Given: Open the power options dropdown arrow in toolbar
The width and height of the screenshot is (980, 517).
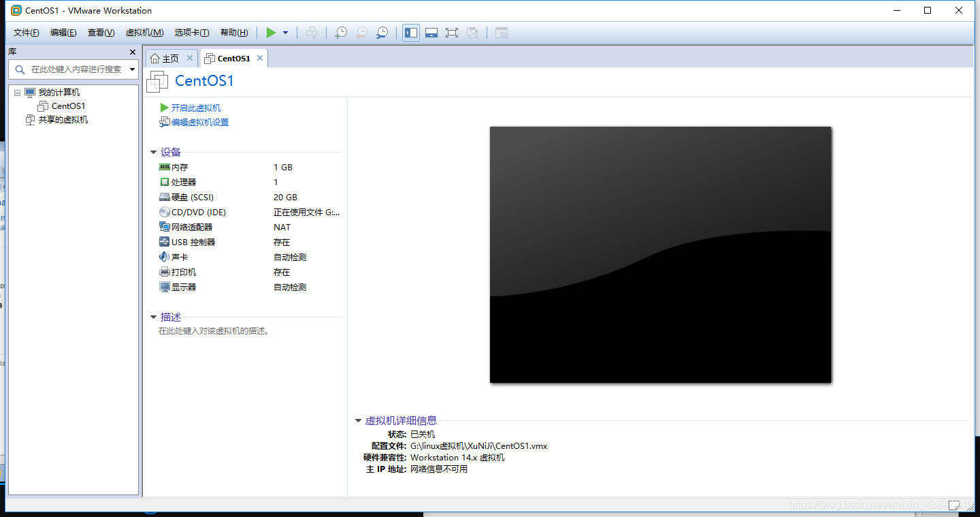Looking at the screenshot, I should coord(285,33).
